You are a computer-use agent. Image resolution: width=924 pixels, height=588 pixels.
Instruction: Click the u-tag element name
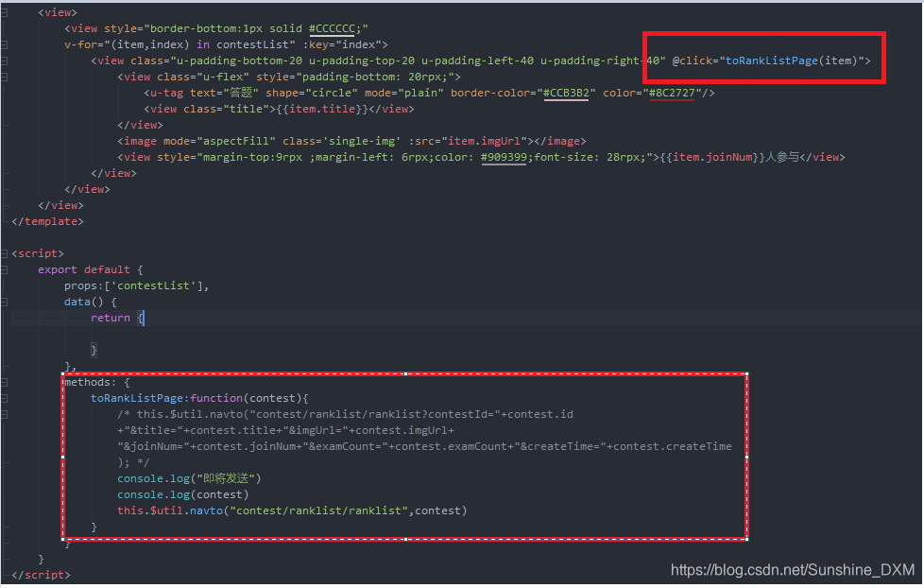(x=166, y=93)
